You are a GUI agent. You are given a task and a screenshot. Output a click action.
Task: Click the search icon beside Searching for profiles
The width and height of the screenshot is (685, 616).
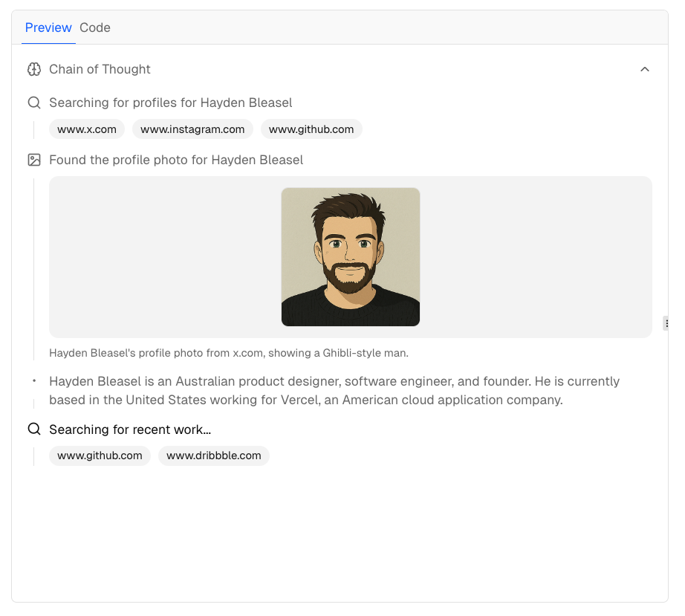pyautogui.click(x=34, y=103)
